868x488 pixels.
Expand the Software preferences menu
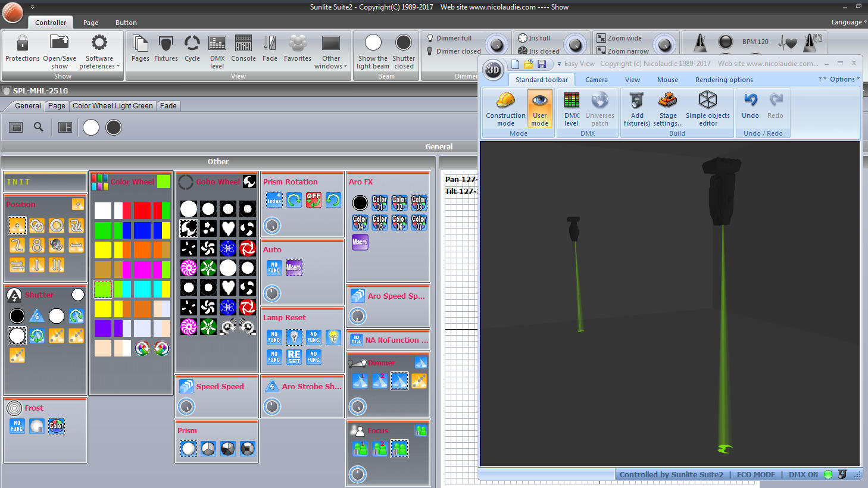click(x=99, y=51)
